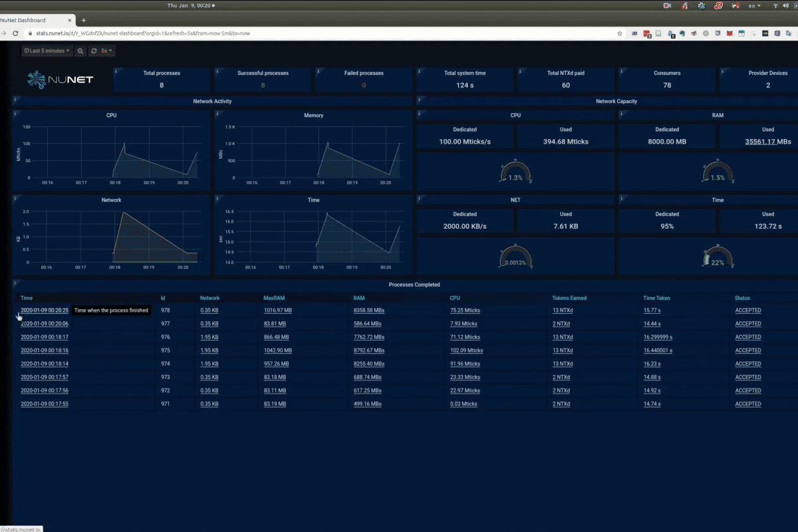Click the screen-sharing icon in the menu bar
The image size is (798, 532).
[668, 5]
